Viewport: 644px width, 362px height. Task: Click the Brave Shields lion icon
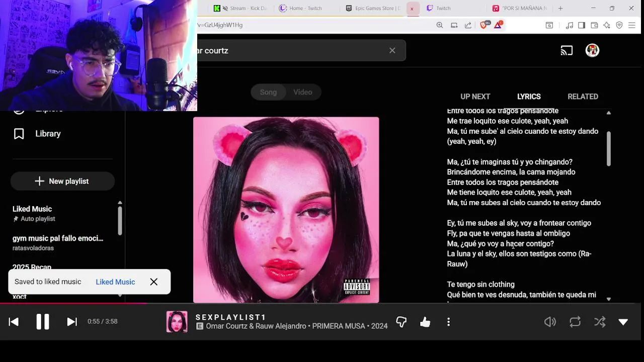pos(484,25)
